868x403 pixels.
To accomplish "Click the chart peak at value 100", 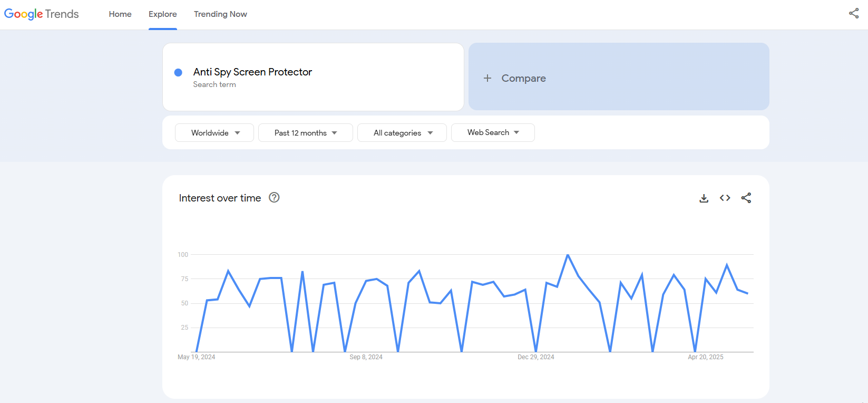I will (x=568, y=255).
